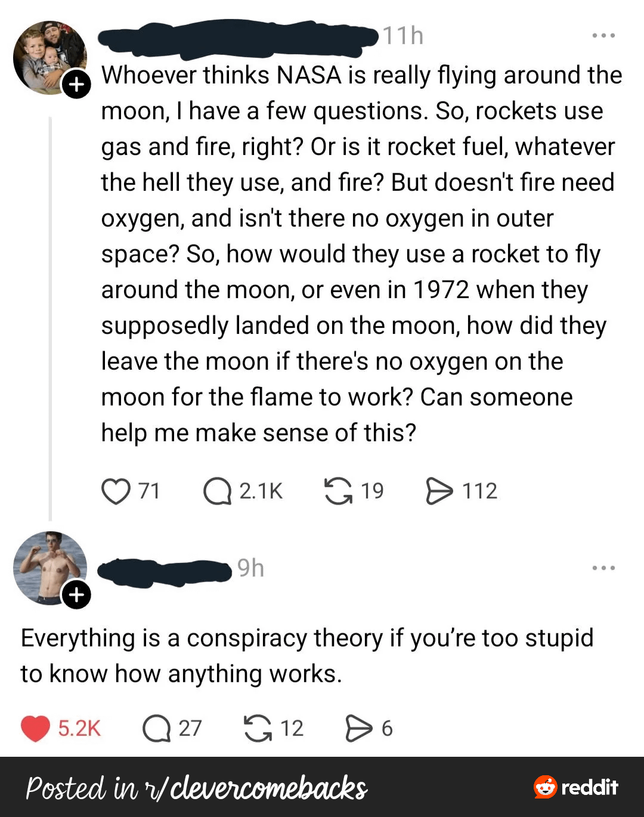The image size is (644, 817).
Task: Repost the NASA moon question post
Action: tap(338, 491)
